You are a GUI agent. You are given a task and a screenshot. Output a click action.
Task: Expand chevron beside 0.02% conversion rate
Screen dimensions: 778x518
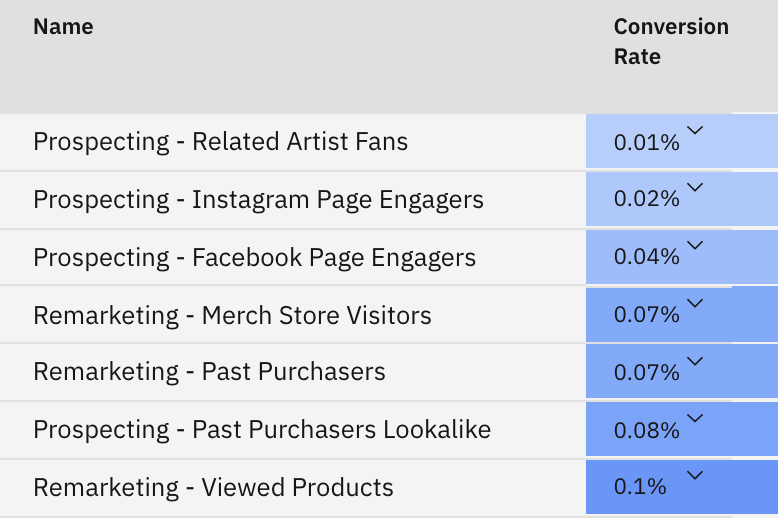click(695, 187)
